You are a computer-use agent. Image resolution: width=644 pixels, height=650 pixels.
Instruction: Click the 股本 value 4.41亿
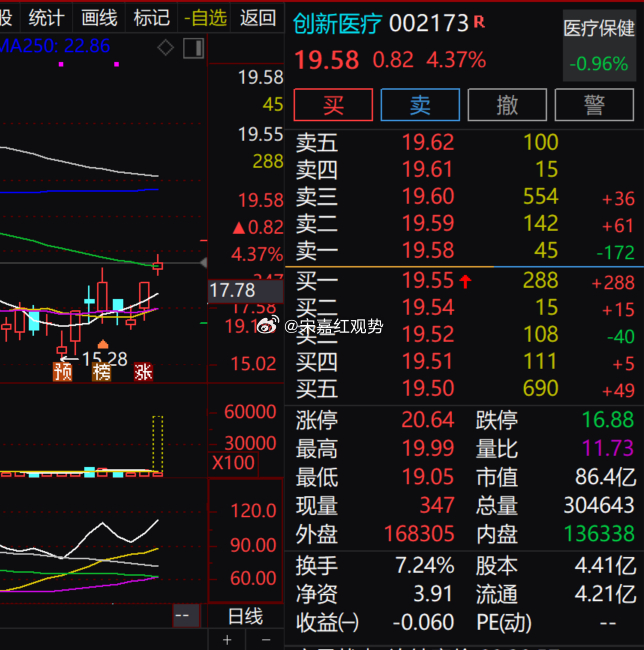click(x=605, y=565)
